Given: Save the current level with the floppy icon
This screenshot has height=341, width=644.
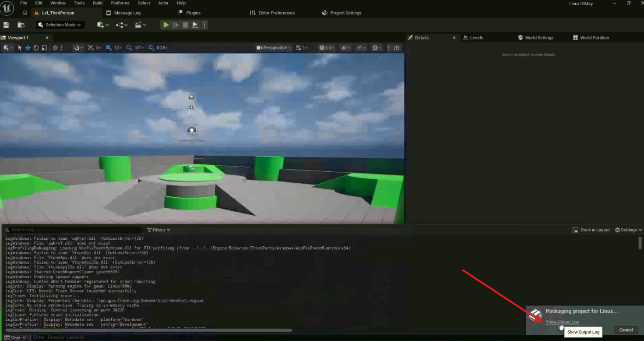Looking at the screenshot, I should pyautogui.click(x=6, y=25).
